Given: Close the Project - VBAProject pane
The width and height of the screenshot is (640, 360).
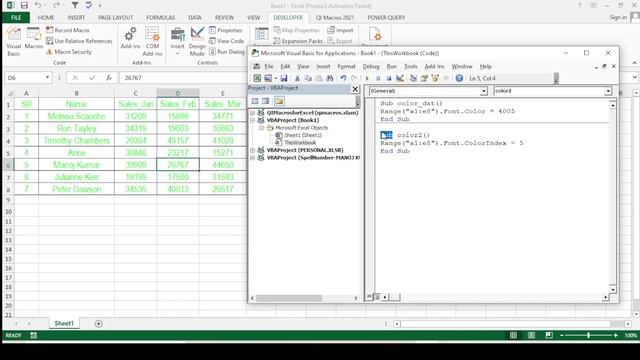Looking at the screenshot, I should (355, 89).
